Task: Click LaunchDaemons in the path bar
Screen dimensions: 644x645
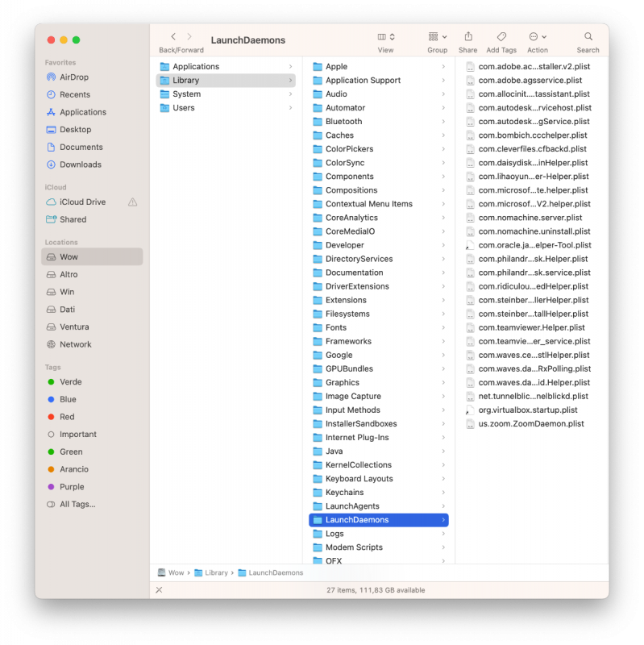Action: click(271, 572)
